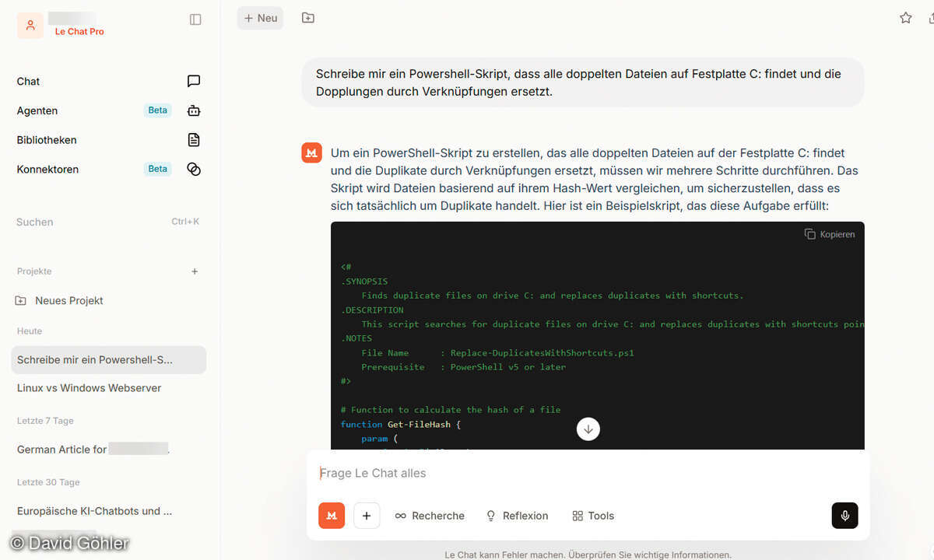
Task: Open Bibliotheken in the sidebar
Action: coord(47,140)
